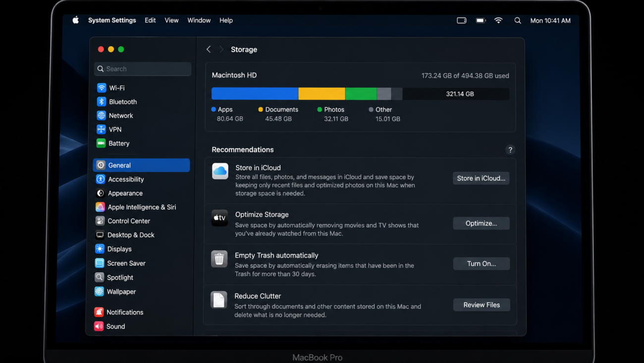
Task: Click the Mon 10:41 AM clock
Action: pos(550,20)
